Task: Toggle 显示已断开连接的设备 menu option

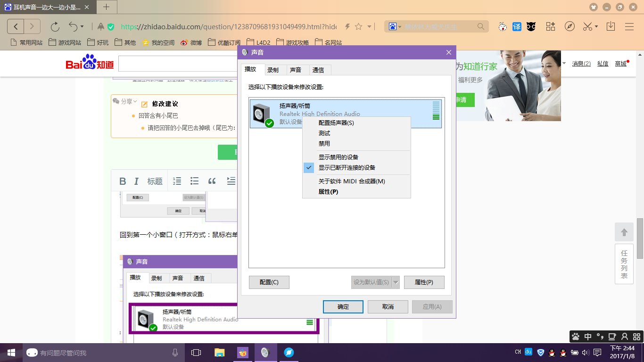Action: click(x=356, y=168)
